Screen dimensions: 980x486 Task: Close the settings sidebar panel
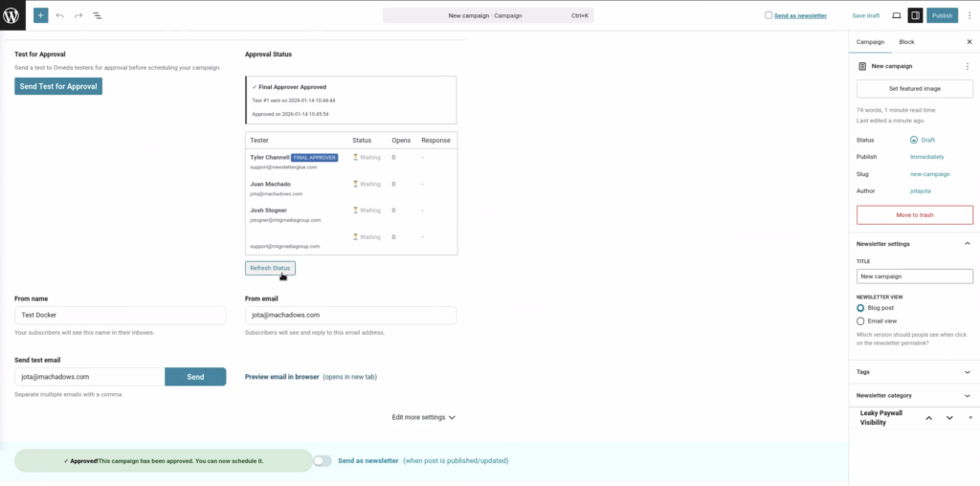tap(969, 42)
